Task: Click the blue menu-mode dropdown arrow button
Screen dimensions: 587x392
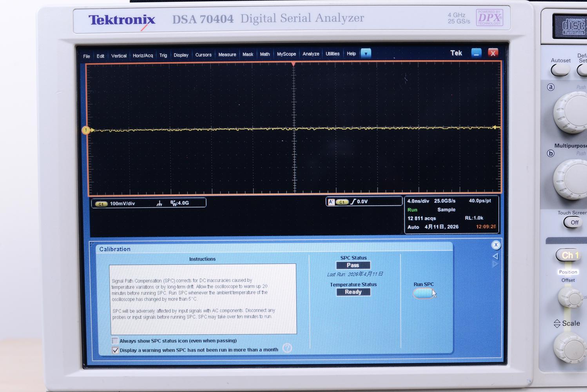Action: point(366,53)
